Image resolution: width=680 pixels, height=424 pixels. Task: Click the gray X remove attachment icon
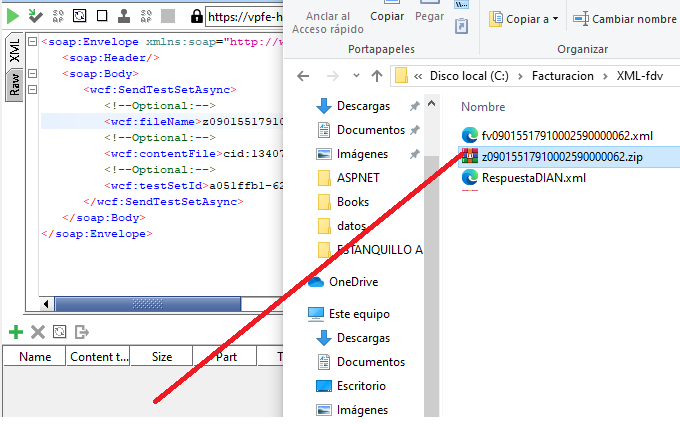(x=38, y=332)
